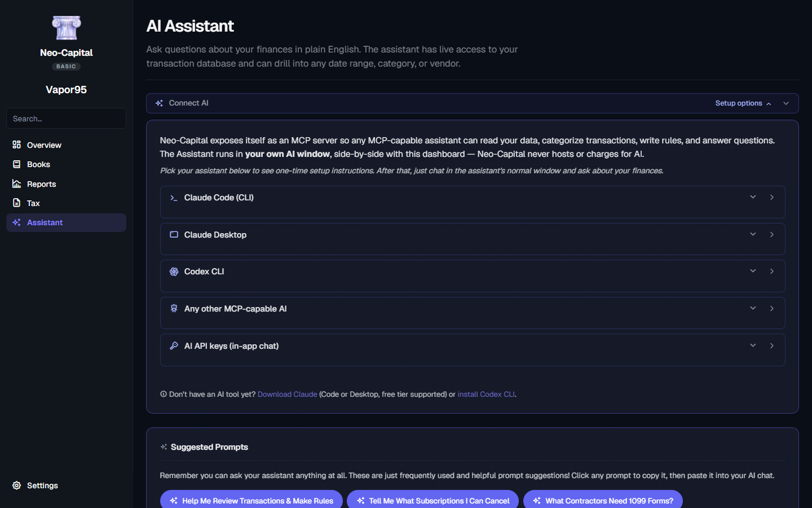The width and height of the screenshot is (812, 508).
Task: Click right arrow on Claude Code (CLI) row
Action: (x=772, y=197)
